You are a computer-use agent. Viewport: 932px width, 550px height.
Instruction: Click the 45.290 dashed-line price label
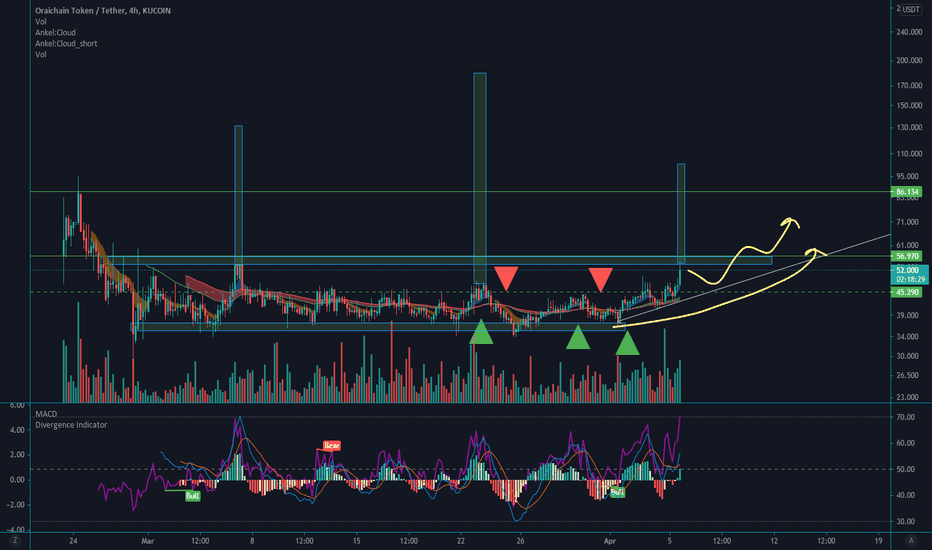[907, 293]
